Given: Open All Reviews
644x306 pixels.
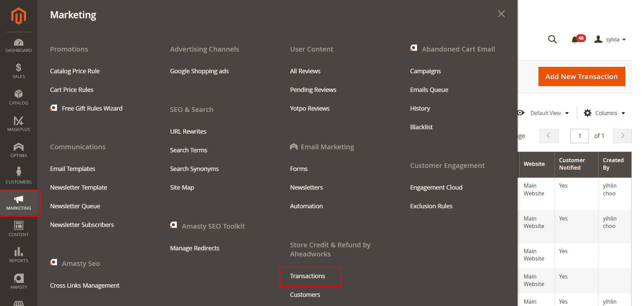Looking at the screenshot, I should pyautogui.click(x=305, y=71).
